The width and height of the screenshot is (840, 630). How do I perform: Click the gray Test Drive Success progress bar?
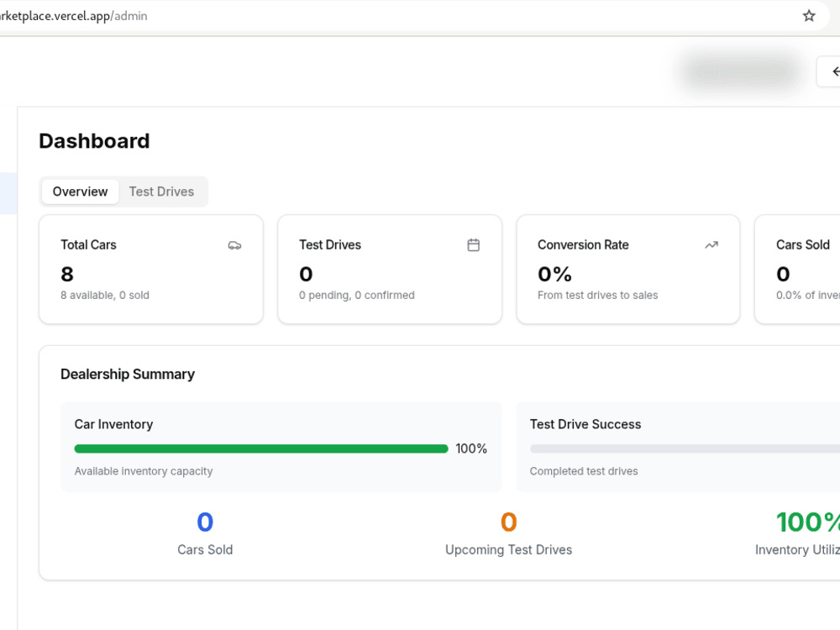(685, 449)
